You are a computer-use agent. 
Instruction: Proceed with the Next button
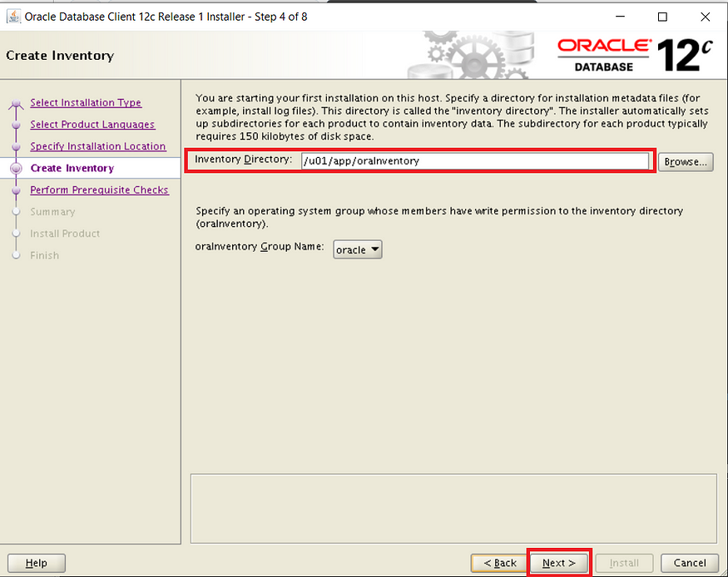(x=559, y=563)
